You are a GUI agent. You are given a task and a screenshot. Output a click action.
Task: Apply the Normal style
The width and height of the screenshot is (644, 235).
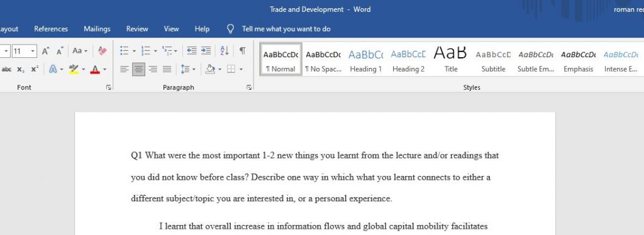[x=280, y=59]
